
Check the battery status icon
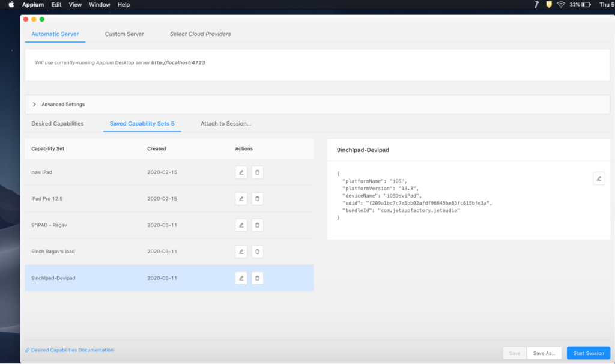click(x=586, y=5)
